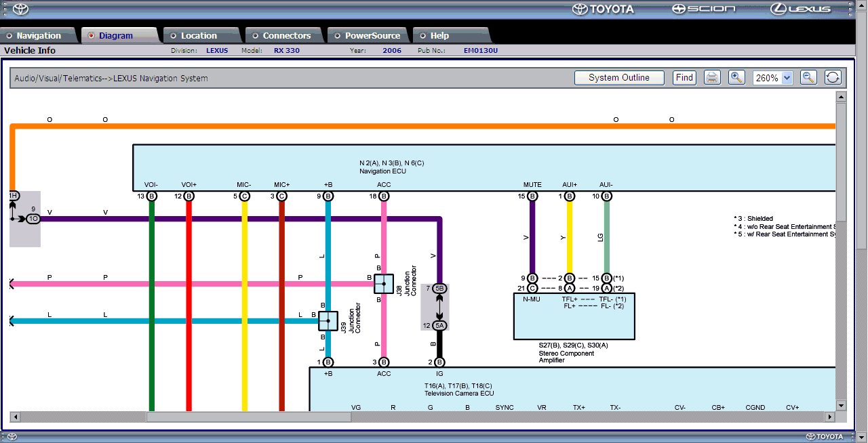
Task: Click the Camera ECU +B pin 1 circle
Action: [x=328, y=362]
